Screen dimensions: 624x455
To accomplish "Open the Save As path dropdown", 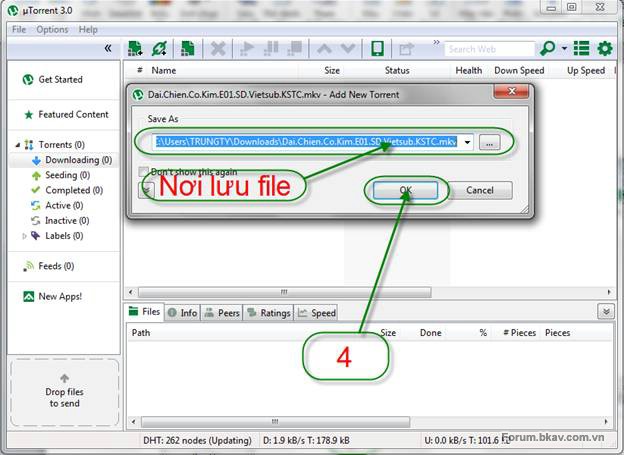I will 467,143.
